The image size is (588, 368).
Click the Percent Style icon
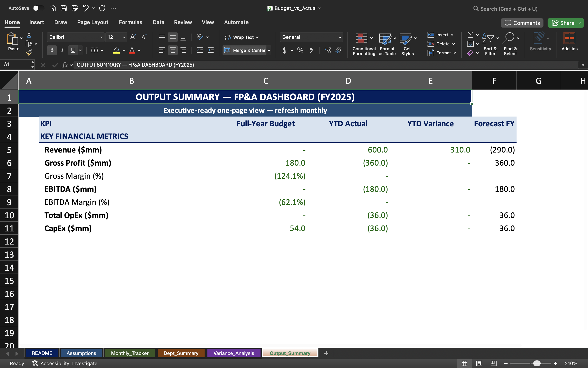[300, 50]
